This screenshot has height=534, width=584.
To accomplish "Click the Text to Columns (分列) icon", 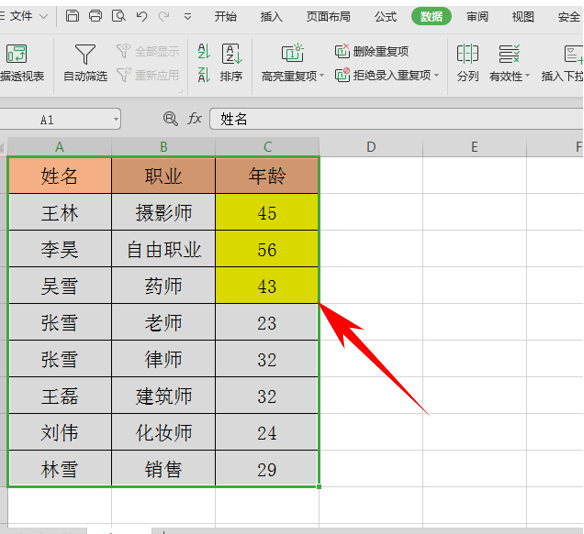I will 467,63.
